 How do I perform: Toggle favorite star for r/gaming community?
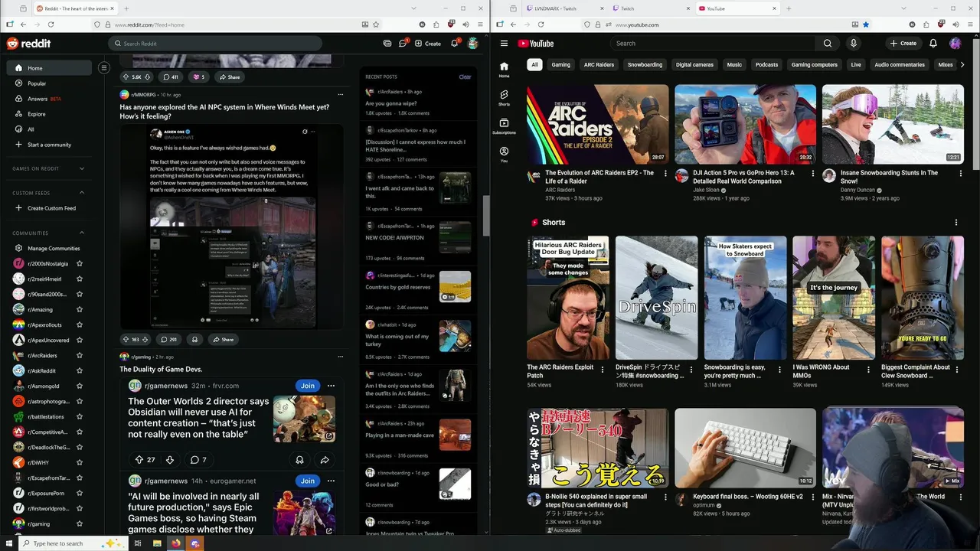click(x=79, y=523)
